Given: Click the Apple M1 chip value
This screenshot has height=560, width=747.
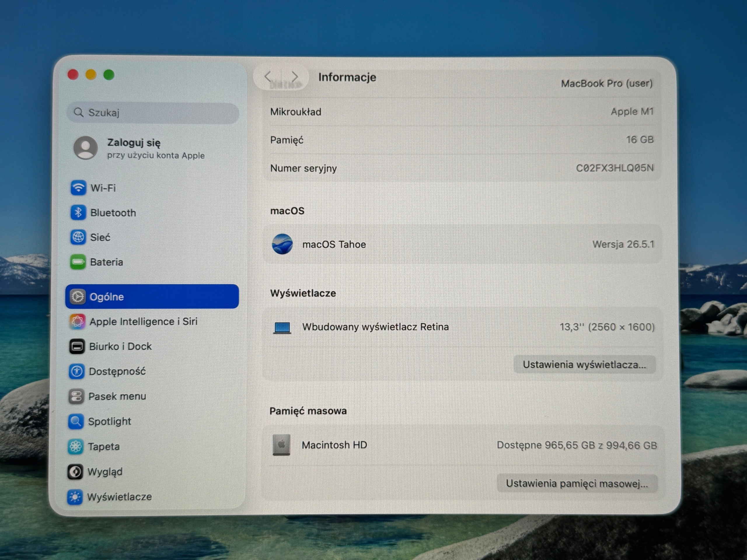Looking at the screenshot, I should 632,111.
